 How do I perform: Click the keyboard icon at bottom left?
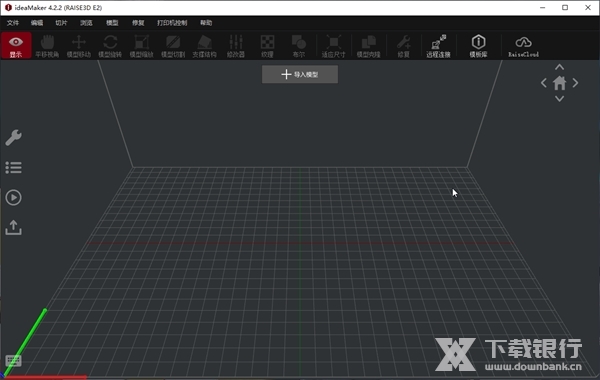13,360
